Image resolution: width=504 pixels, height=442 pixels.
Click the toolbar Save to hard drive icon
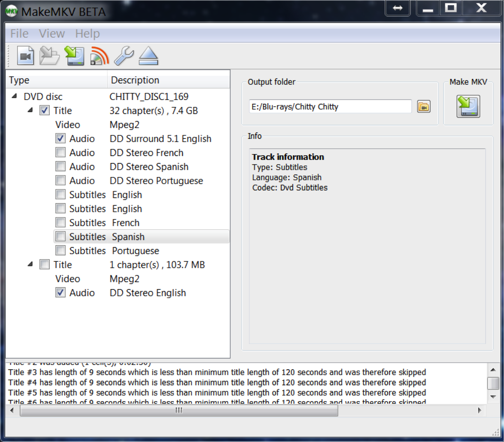(74, 56)
